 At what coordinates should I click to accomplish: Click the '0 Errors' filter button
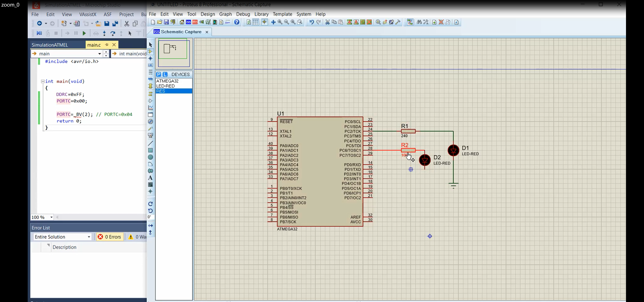point(110,237)
